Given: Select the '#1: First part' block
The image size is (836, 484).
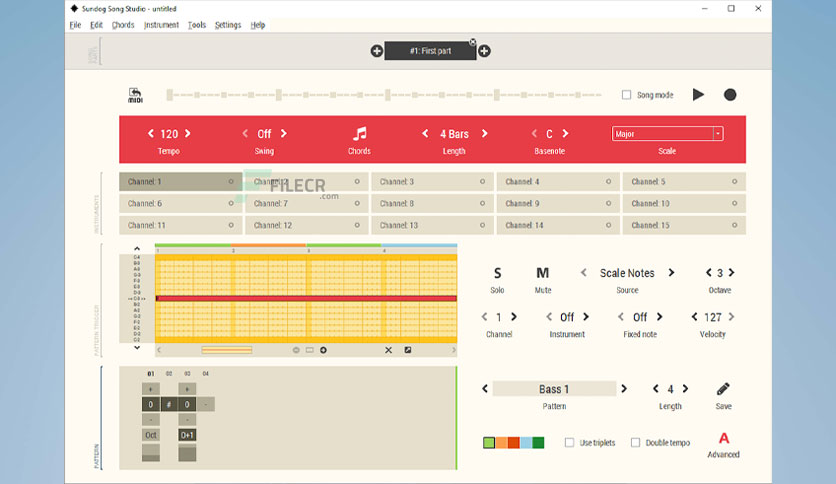Looking at the screenshot, I should [x=430, y=51].
